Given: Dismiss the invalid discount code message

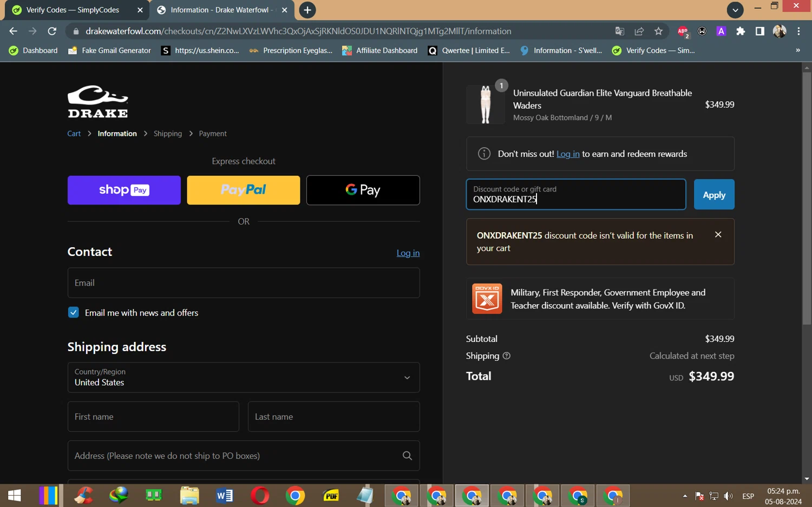Looking at the screenshot, I should 718,234.
